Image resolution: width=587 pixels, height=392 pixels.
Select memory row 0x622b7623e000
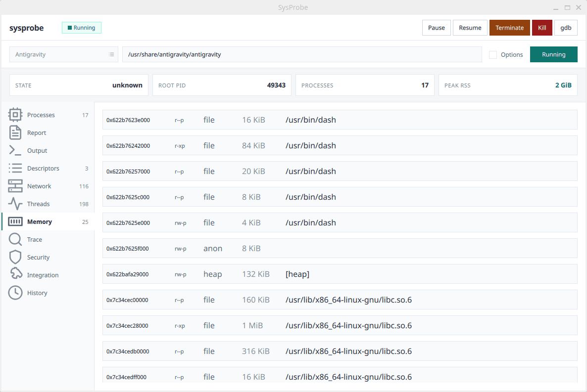point(340,120)
